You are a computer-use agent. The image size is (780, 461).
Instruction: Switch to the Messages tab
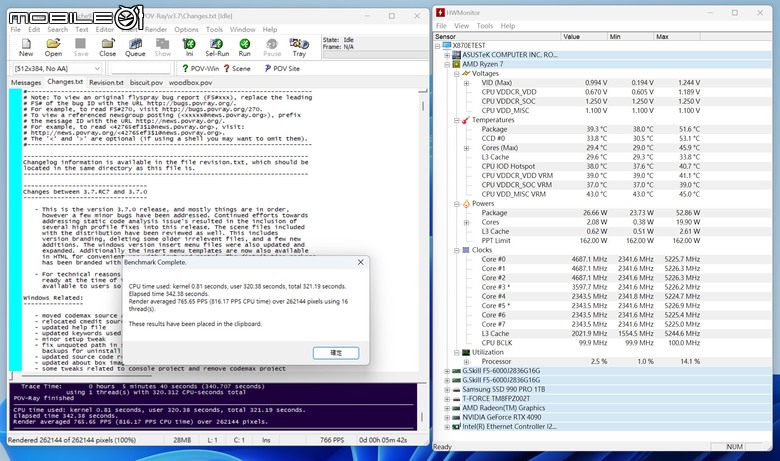(26, 83)
